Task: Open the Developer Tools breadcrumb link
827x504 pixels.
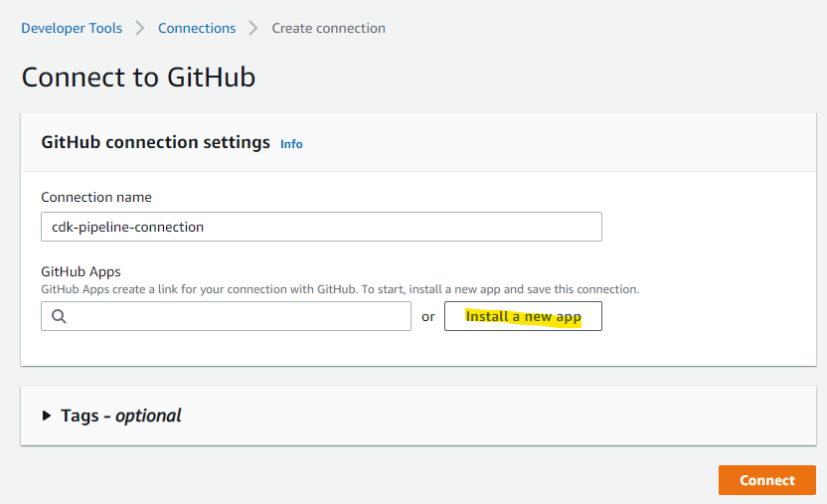Action: (x=72, y=28)
